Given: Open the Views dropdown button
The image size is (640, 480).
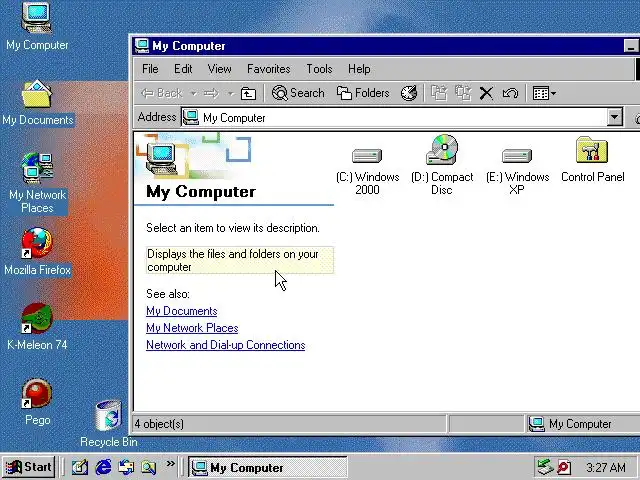Looking at the screenshot, I should click(x=544, y=93).
